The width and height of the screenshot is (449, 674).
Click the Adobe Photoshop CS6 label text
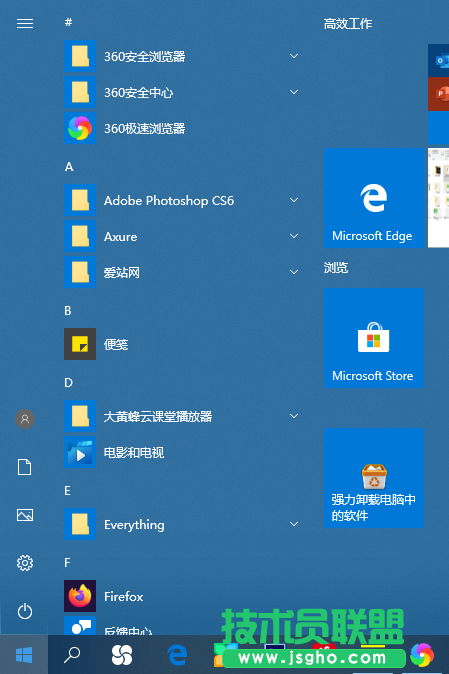pos(169,201)
